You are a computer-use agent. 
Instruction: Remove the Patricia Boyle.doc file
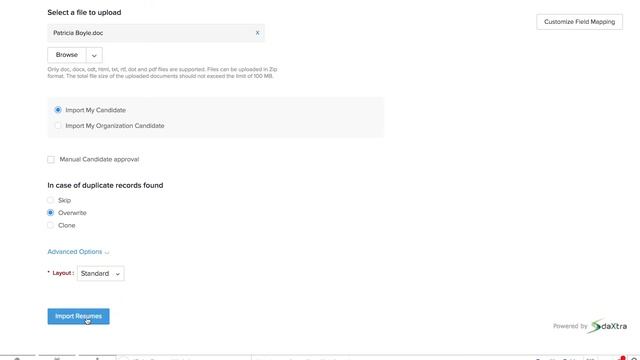pos(257,33)
